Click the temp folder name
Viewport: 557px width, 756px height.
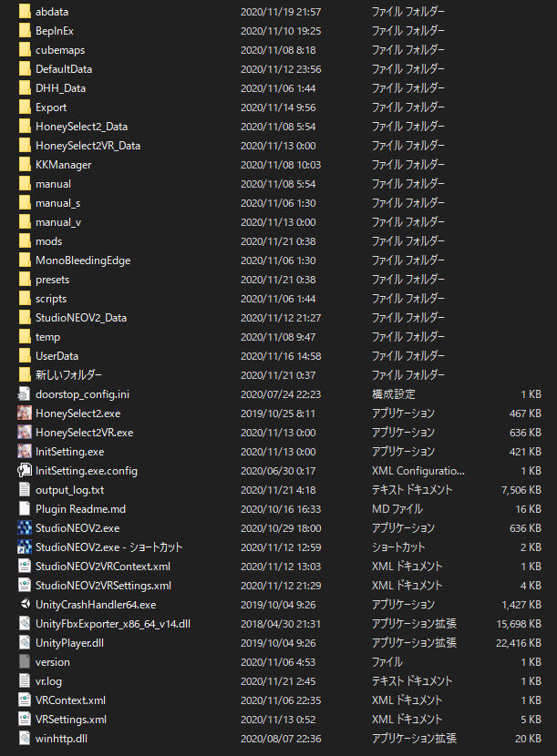(x=47, y=337)
